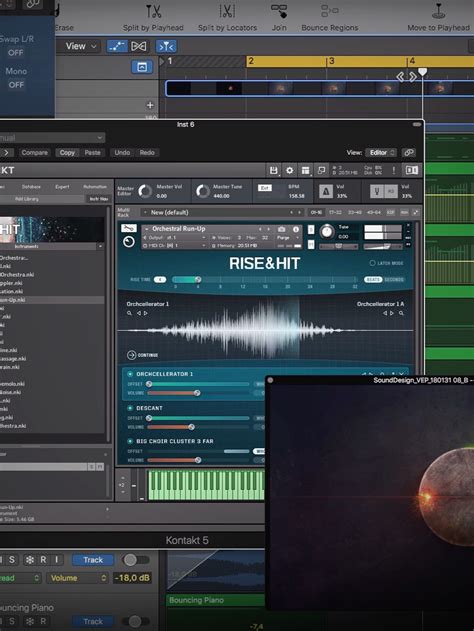474x631 pixels.
Task: Toggle the Orchcellerator 1 layer power button
Action: (130, 374)
